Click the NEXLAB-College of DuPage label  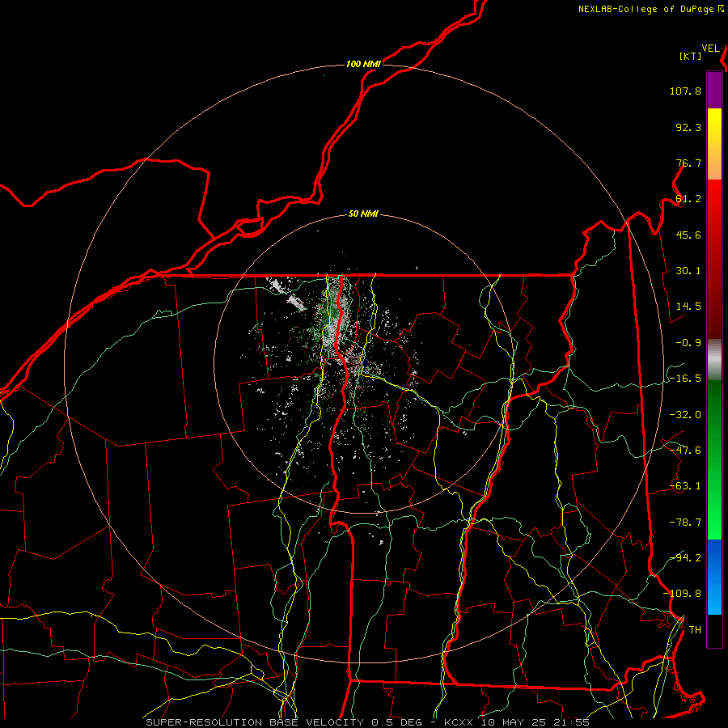point(650,9)
